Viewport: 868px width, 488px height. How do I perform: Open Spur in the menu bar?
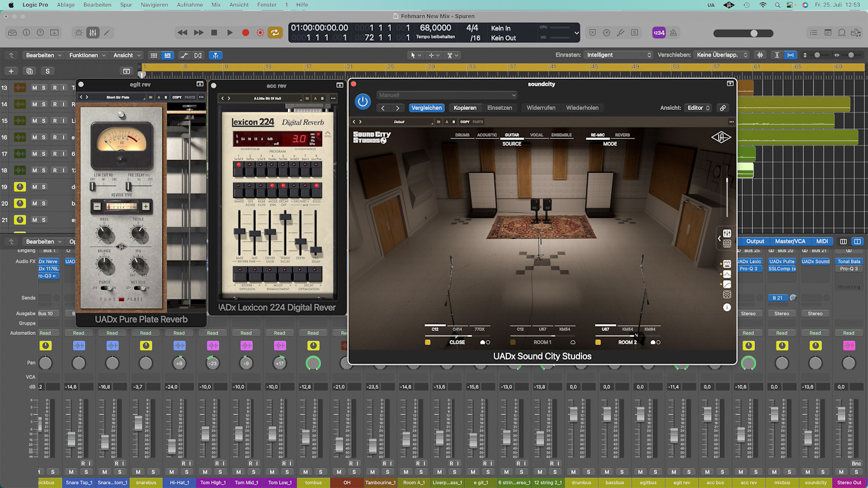(x=126, y=4)
